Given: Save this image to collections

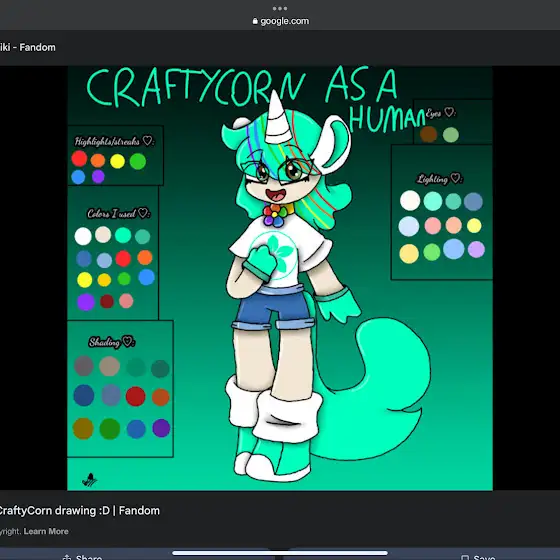Looking at the screenshot, I should pyautogui.click(x=478, y=557).
